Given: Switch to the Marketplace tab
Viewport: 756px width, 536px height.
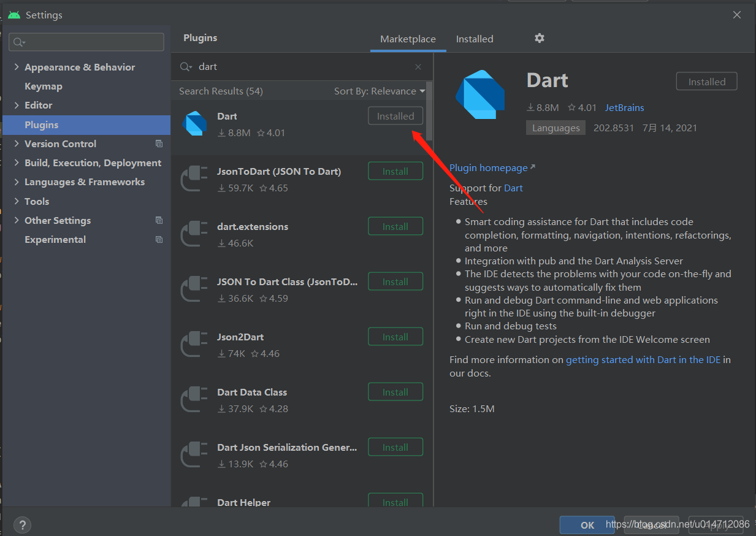Looking at the screenshot, I should [408, 39].
